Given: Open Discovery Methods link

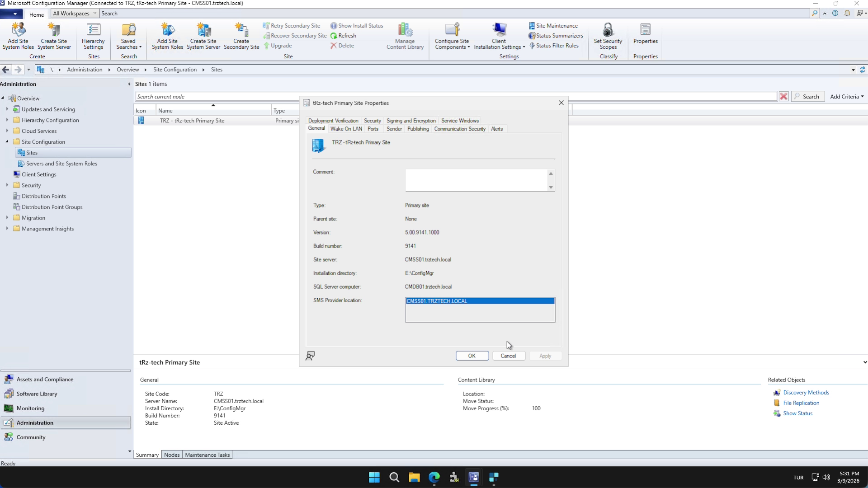Looking at the screenshot, I should click(x=806, y=393).
